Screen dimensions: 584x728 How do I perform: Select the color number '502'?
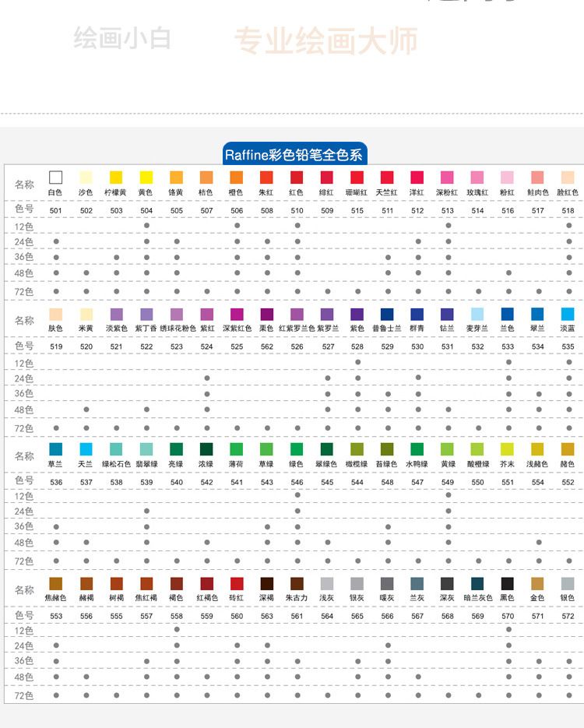coord(86,210)
